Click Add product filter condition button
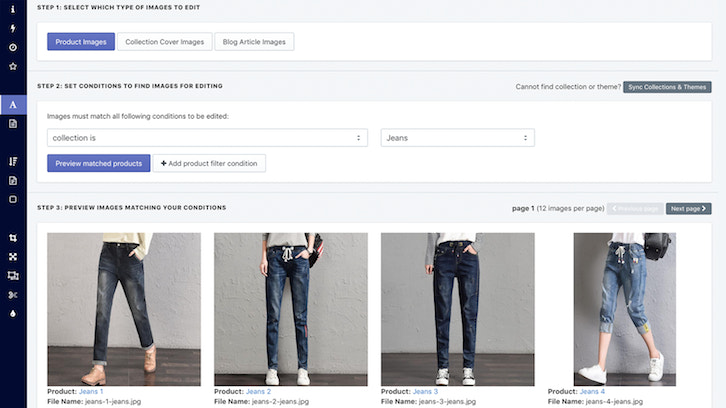This screenshot has height=408, width=726. click(209, 163)
